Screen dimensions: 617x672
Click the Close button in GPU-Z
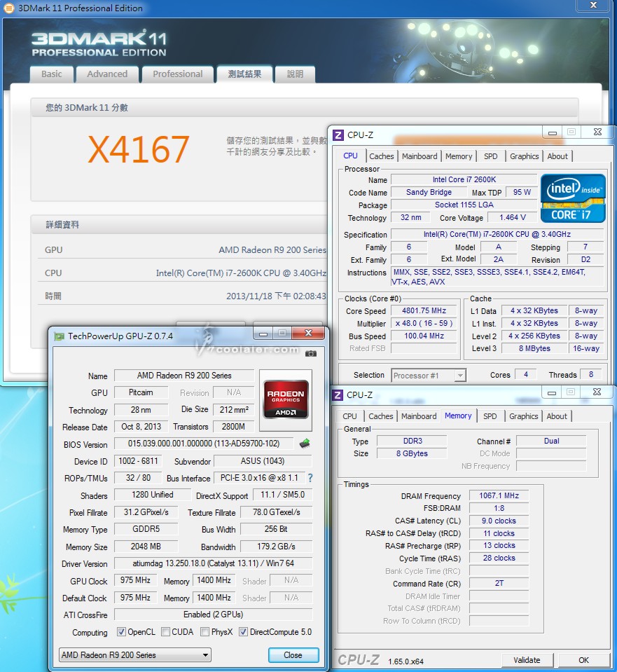click(x=293, y=655)
